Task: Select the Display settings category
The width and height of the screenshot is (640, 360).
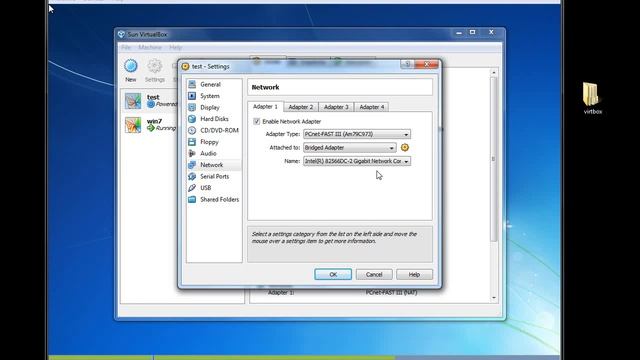Action: point(214,107)
